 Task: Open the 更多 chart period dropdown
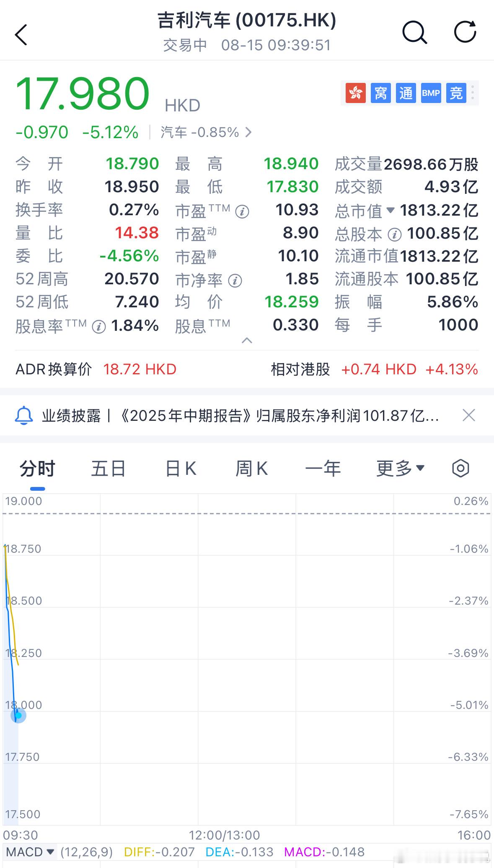401,468
